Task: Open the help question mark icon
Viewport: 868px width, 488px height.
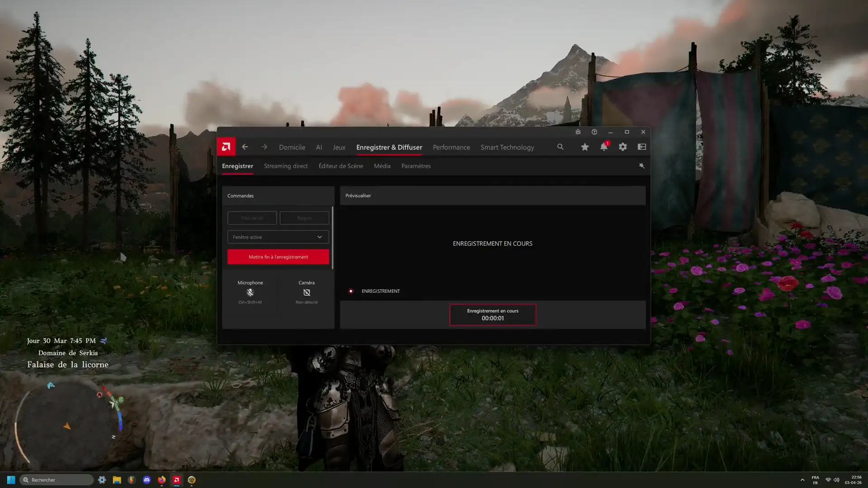Action: click(x=594, y=132)
